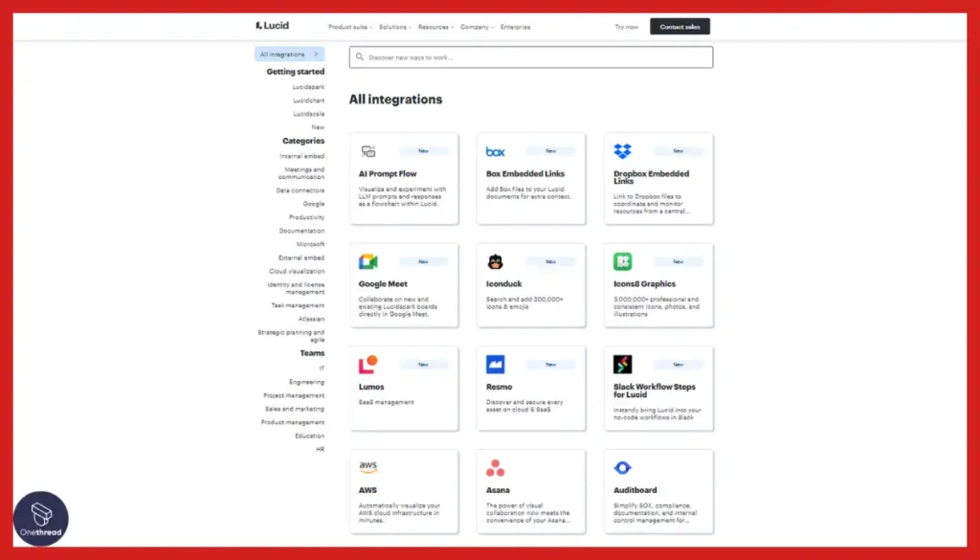Click the Lumos SaaS management description
Image resolution: width=980 pixels, height=560 pixels.
pyautogui.click(x=387, y=402)
